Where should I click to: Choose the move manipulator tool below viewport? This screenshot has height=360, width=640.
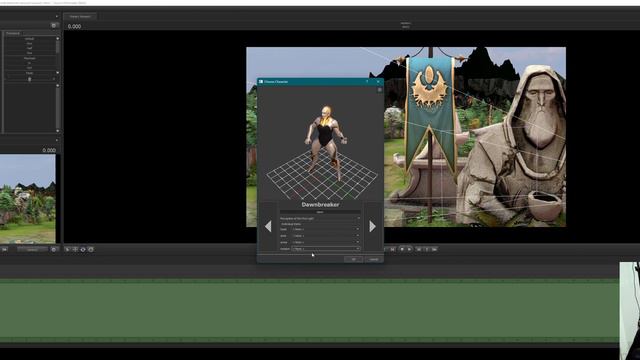pos(75,249)
